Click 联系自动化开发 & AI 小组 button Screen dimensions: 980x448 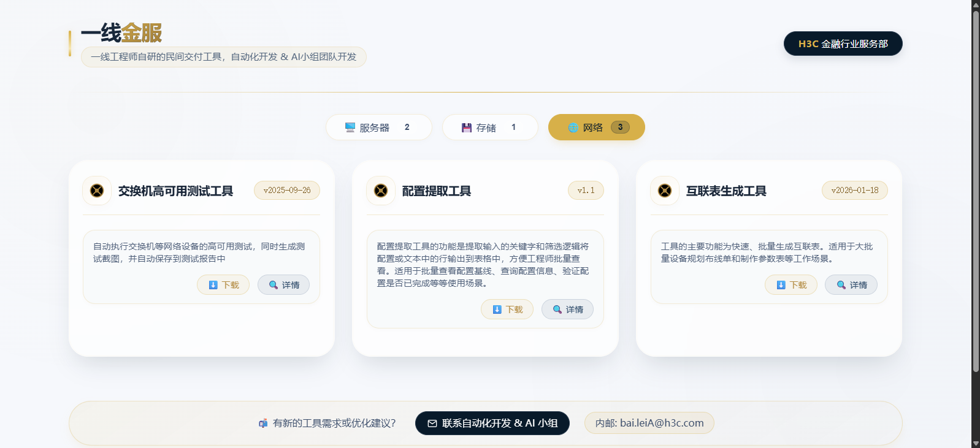coord(492,423)
